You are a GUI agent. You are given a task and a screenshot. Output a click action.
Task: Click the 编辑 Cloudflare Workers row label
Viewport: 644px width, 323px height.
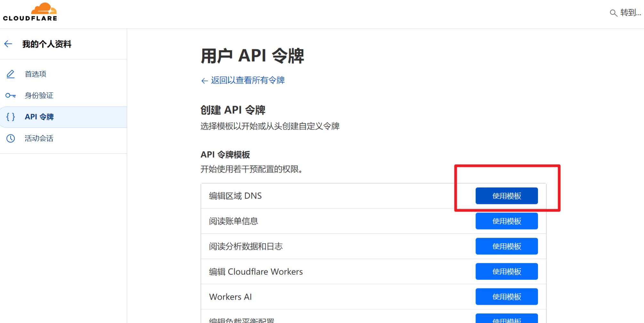(256, 271)
